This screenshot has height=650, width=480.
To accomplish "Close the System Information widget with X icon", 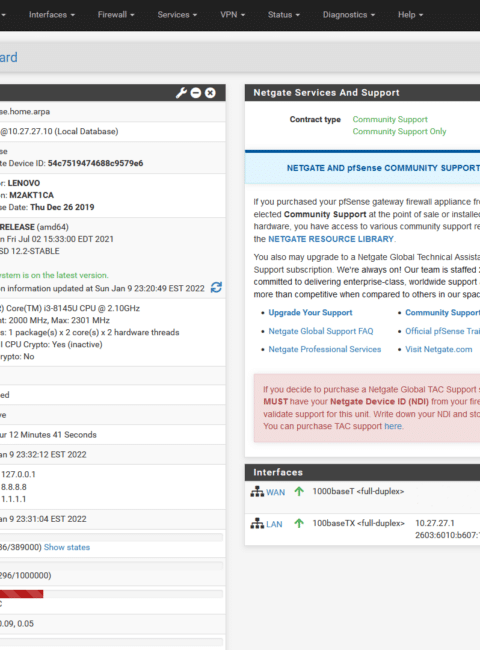I will point(210,93).
